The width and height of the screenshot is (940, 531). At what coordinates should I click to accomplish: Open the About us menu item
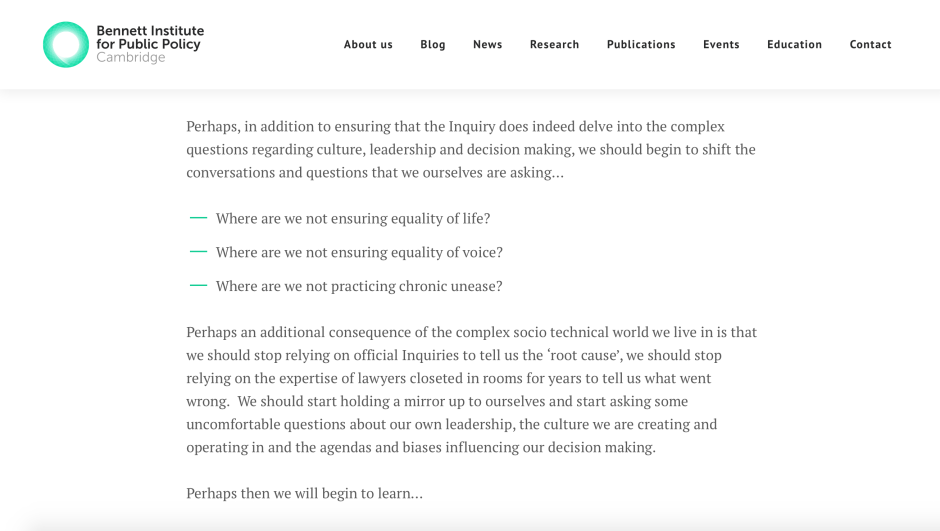tap(368, 44)
